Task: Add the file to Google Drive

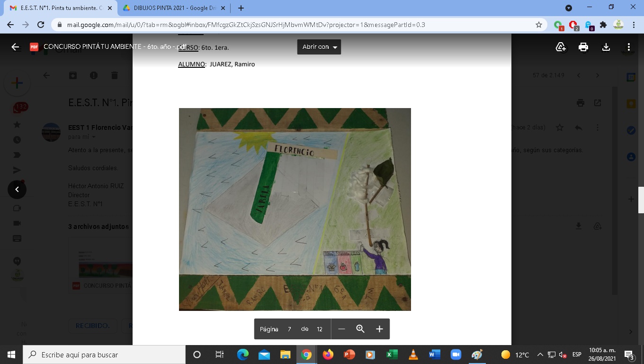Action: tap(561, 47)
